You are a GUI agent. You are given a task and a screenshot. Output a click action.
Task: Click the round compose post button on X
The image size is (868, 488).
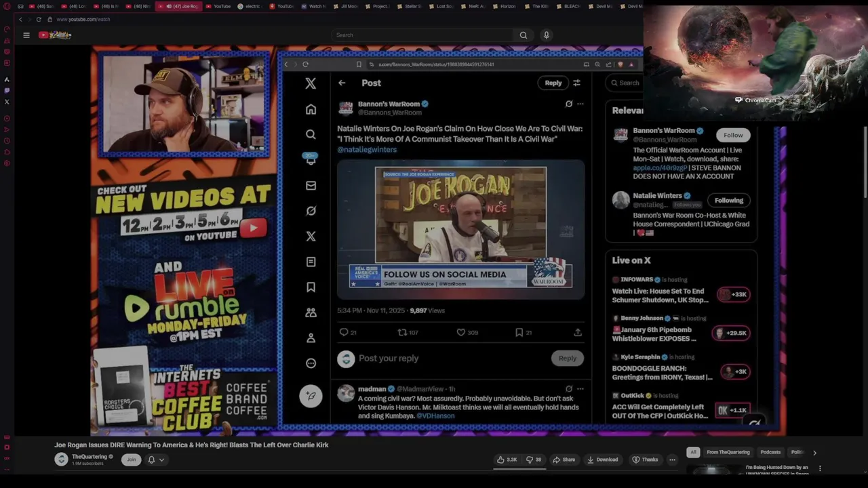(x=311, y=396)
